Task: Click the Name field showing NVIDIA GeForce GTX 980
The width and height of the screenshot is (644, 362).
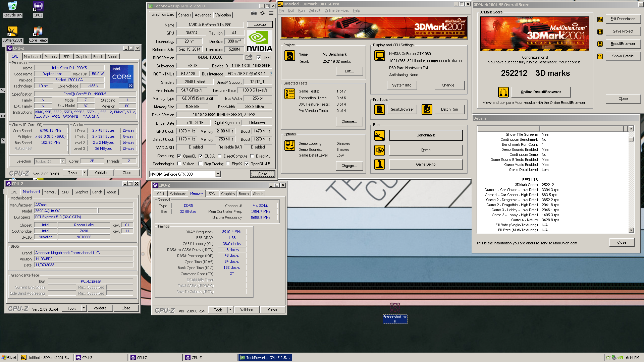Action: click(210, 25)
